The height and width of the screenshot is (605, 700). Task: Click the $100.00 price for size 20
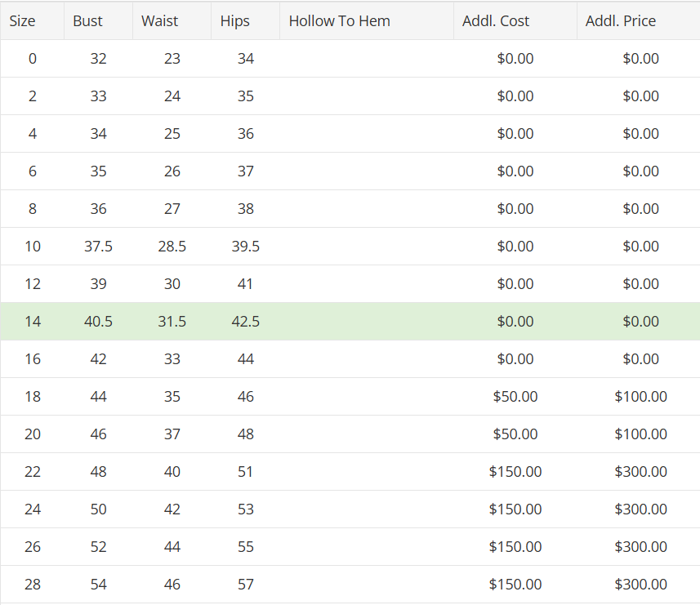pyautogui.click(x=640, y=434)
